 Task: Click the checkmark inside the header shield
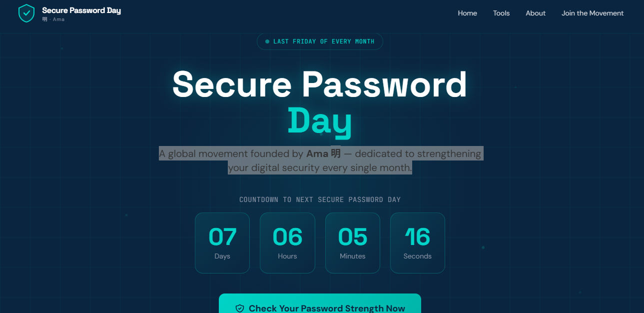(26, 13)
